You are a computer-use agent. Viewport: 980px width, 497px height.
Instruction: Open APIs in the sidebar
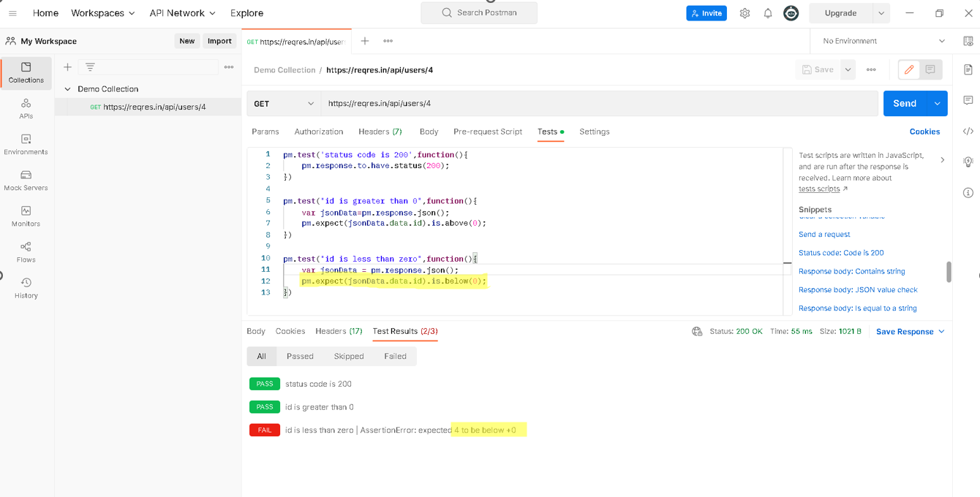click(x=26, y=108)
